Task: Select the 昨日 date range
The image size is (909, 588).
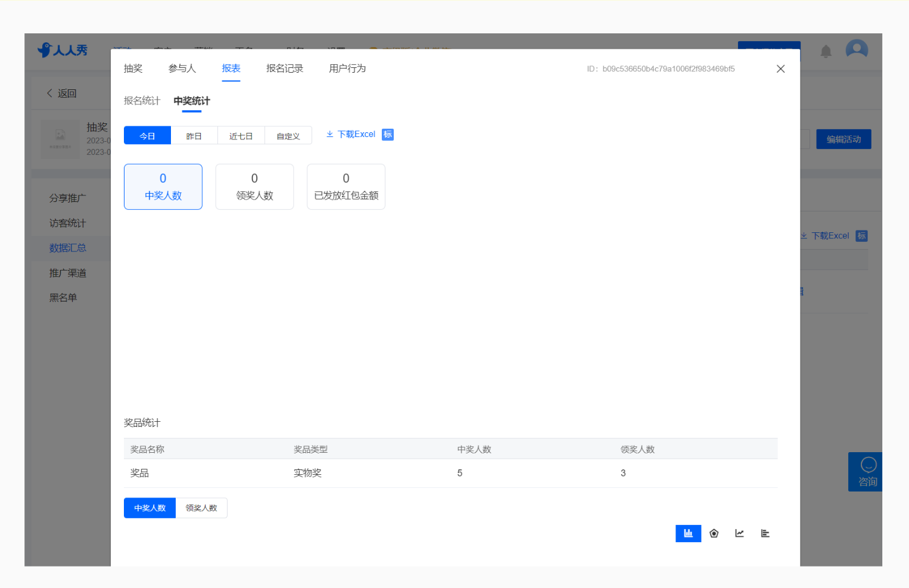Action: [194, 135]
